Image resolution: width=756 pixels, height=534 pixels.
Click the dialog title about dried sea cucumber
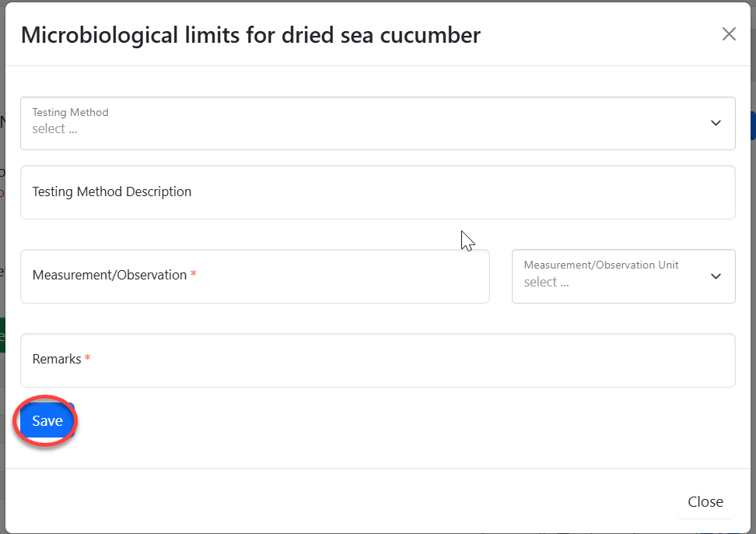point(250,35)
